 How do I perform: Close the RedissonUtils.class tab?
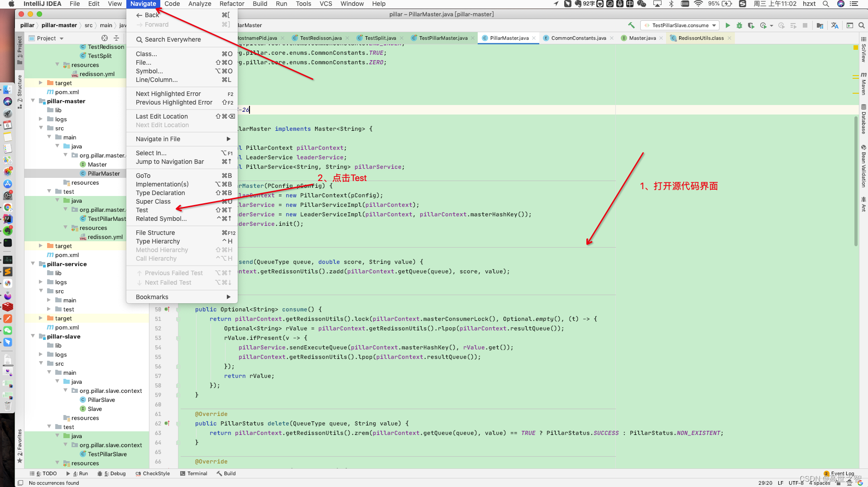point(729,38)
